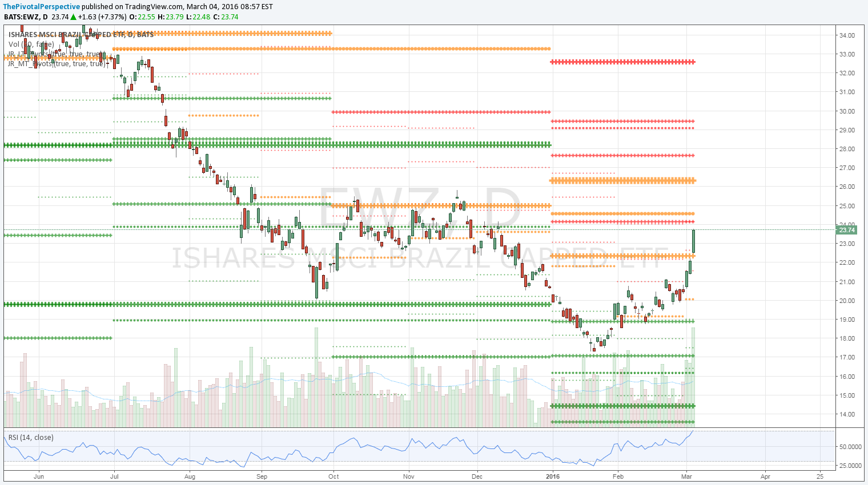Click the Jun label on time axis
The image size is (868, 485).
[x=39, y=476]
